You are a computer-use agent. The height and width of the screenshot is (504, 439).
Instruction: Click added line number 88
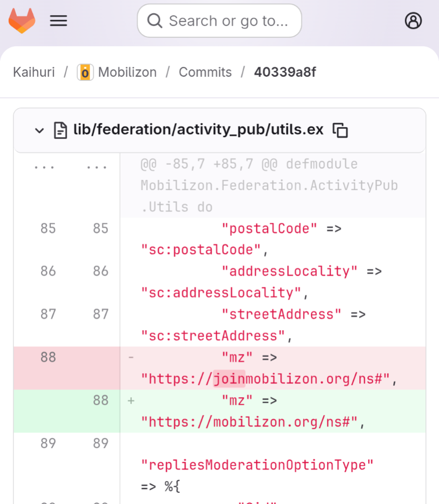[101, 400]
